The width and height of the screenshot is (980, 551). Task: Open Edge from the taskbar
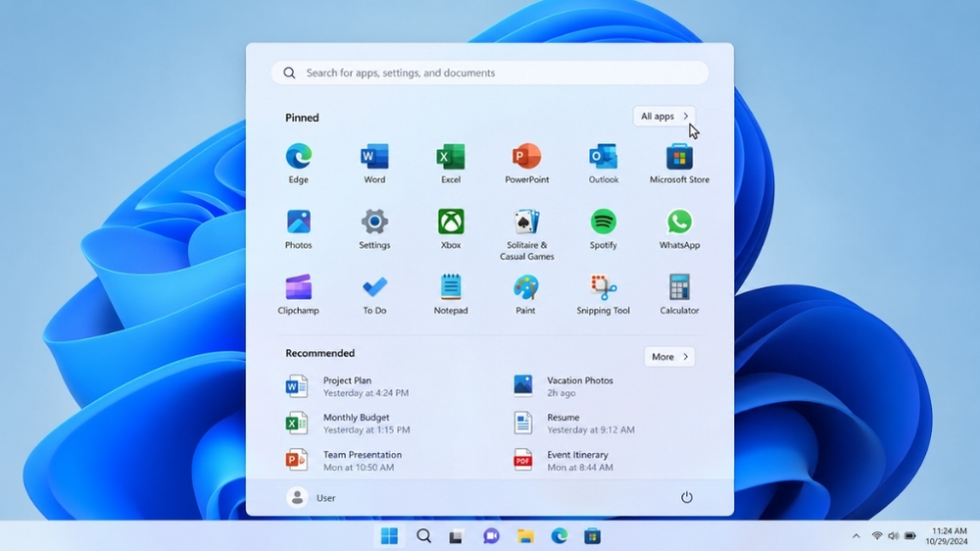pos(560,536)
